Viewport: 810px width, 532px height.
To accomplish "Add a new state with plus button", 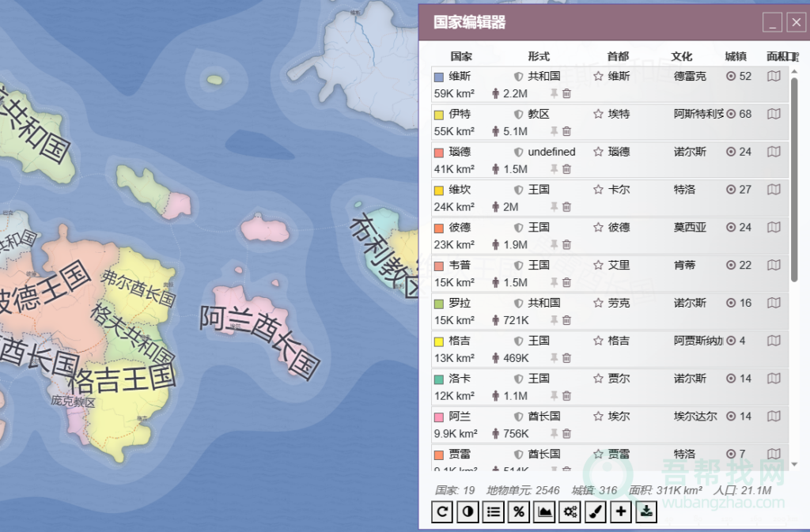I will (620, 511).
